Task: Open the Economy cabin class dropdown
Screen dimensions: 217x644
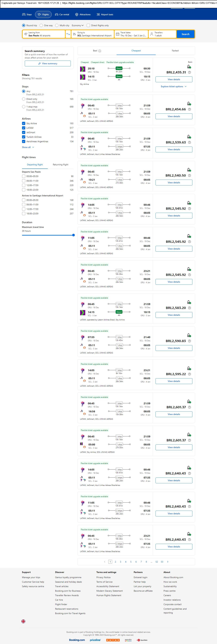Action: (x=78, y=26)
